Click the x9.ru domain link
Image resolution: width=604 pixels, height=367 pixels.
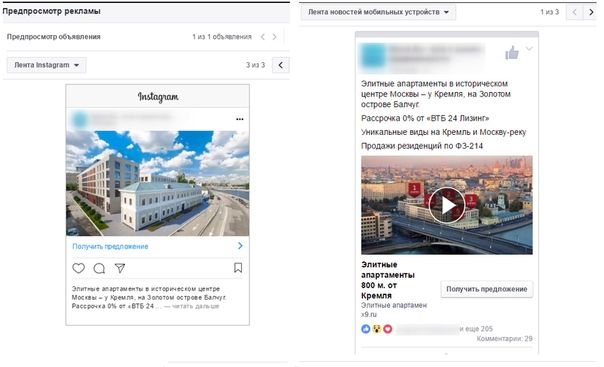coord(369,315)
